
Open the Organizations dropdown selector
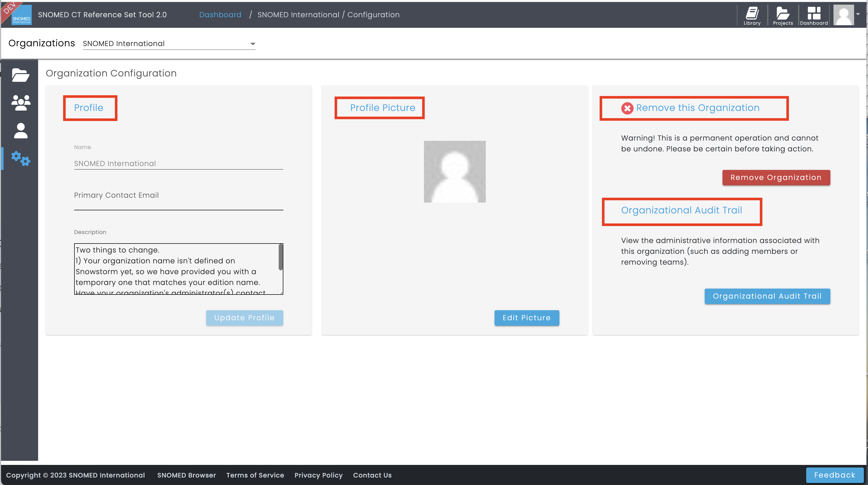click(x=169, y=44)
